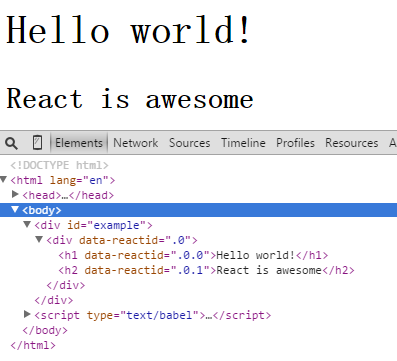The image size is (397, 361).
Task: Select the h1 data-reactid=".0.0" row
Action: point(193,255)
